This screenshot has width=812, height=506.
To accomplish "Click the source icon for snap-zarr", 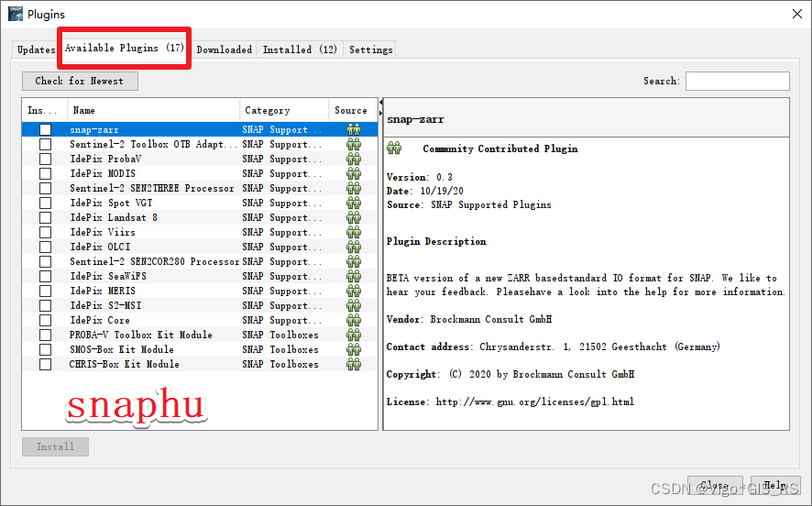I will click(354, 129).
